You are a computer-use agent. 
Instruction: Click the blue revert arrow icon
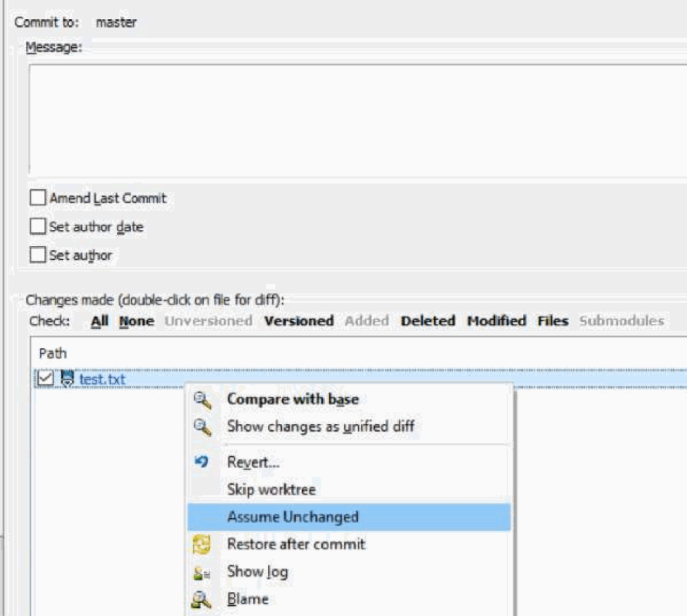tap(202, 462)
